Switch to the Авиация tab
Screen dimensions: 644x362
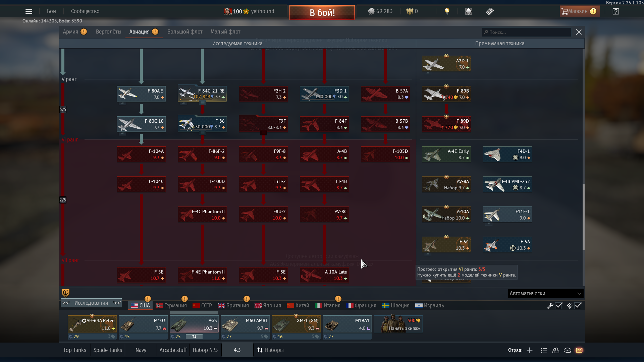click(140, 32)
